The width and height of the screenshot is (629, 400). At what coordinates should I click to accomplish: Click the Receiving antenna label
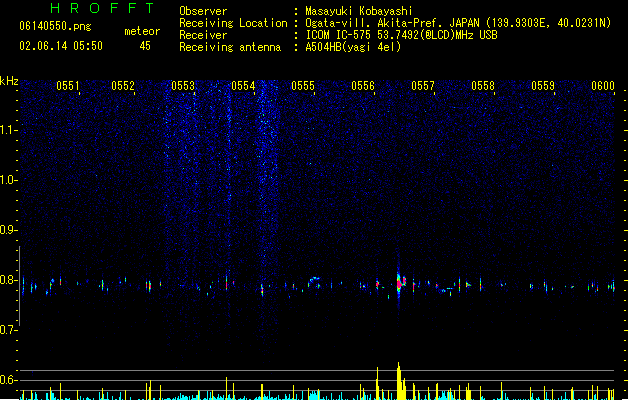tap(230, 47)
